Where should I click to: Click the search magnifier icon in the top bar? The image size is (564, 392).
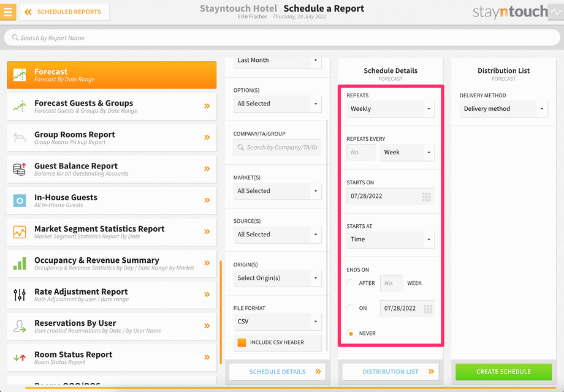coord(15,37)
